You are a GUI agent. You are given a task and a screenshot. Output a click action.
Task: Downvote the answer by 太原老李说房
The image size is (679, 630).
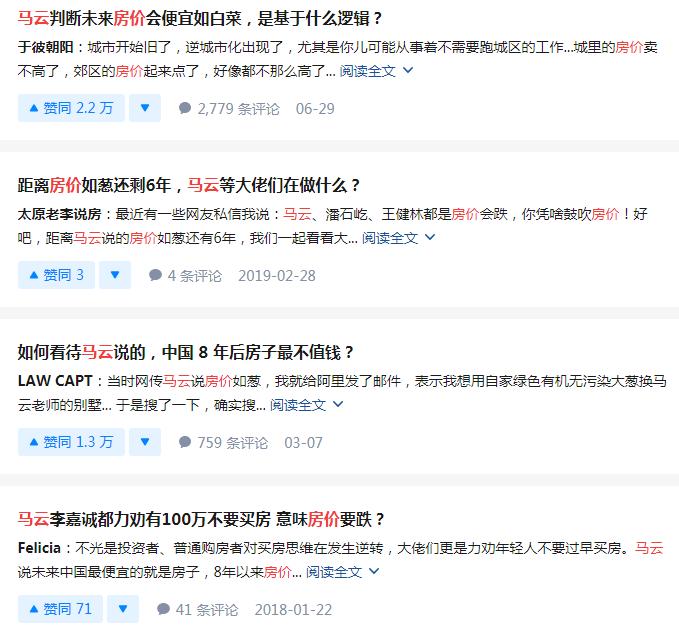[x=115, y=275]
